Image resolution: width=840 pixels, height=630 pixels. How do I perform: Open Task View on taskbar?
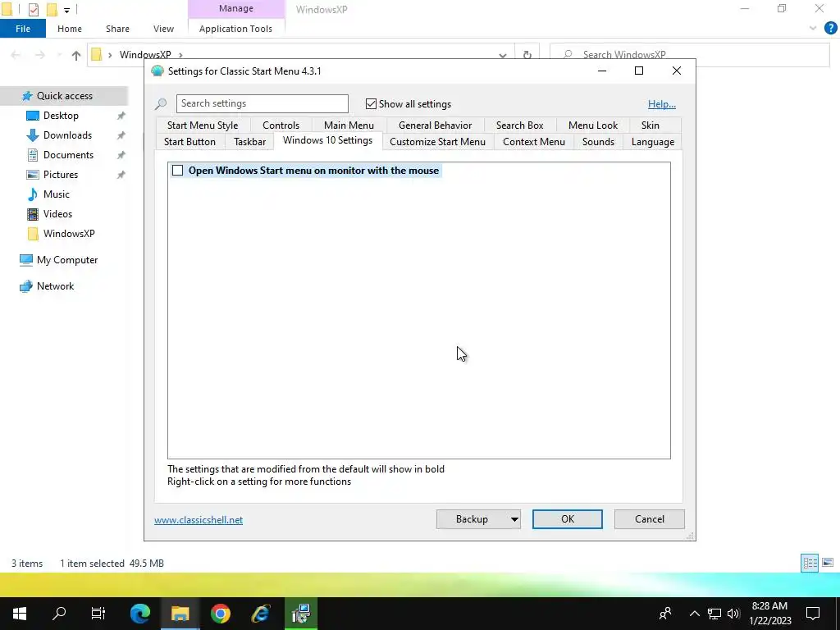tap(98, 614)
